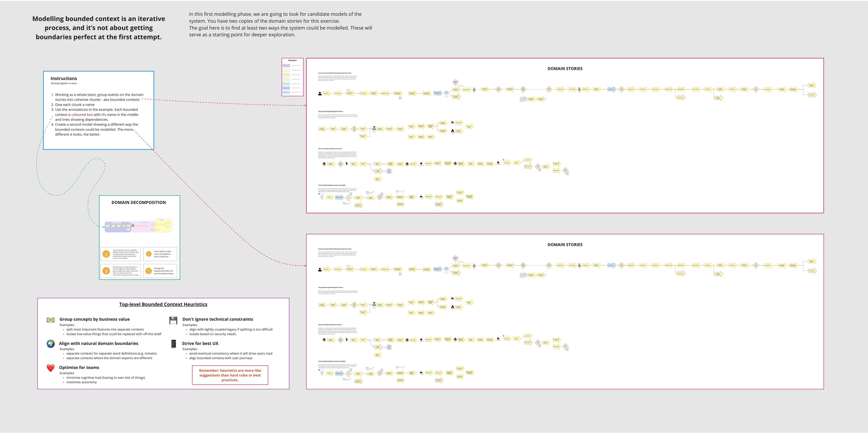The image size is (868, 433).
Task: Select the DOMAIN DECOMPOSITION heading
Action: (139, 202)
